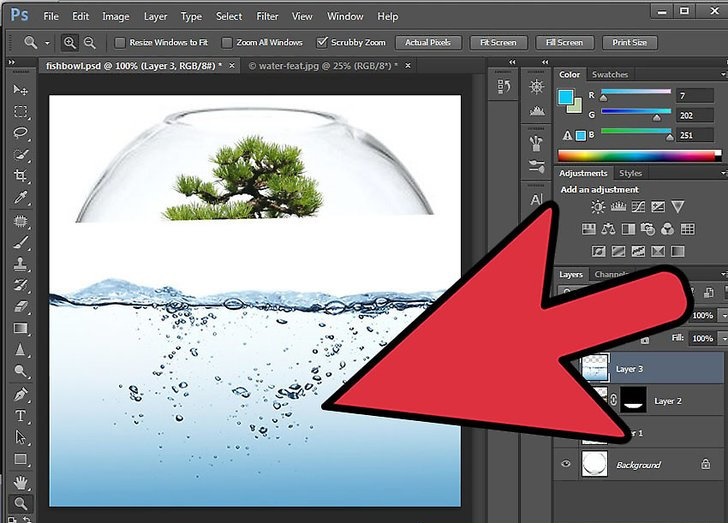Click the Zoom Out magnifier option

click(90, 43)
